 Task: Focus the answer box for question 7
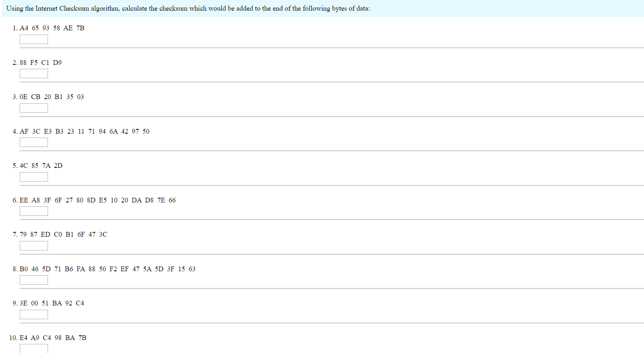34,246
